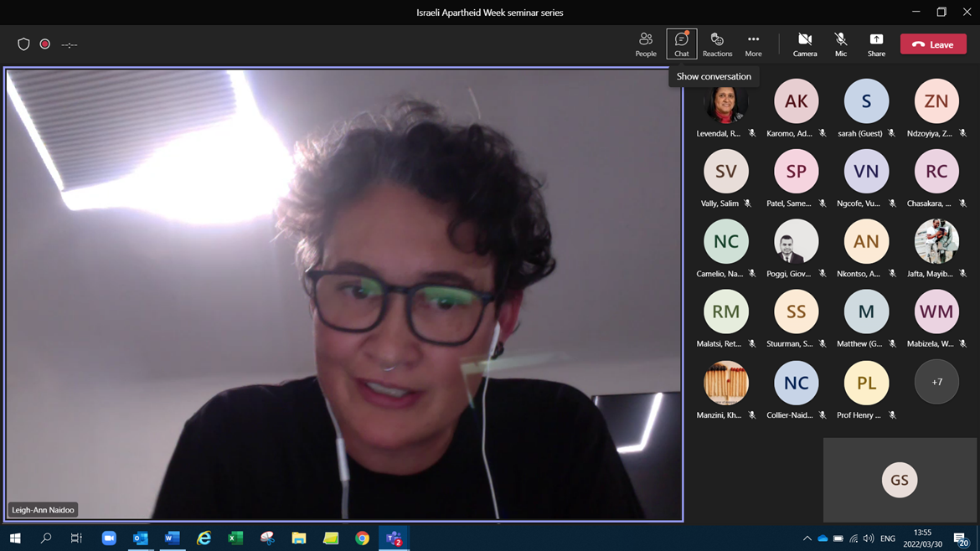Click the ENG language indicator

pos(888,538)
